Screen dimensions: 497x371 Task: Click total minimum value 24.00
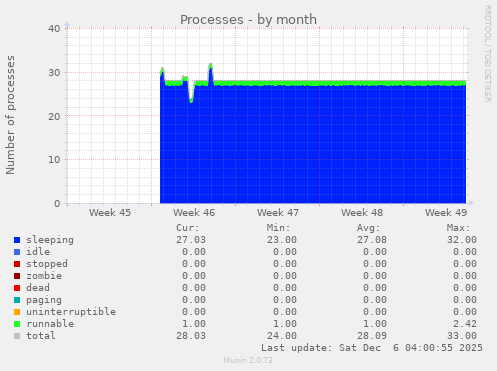[282, 336]
